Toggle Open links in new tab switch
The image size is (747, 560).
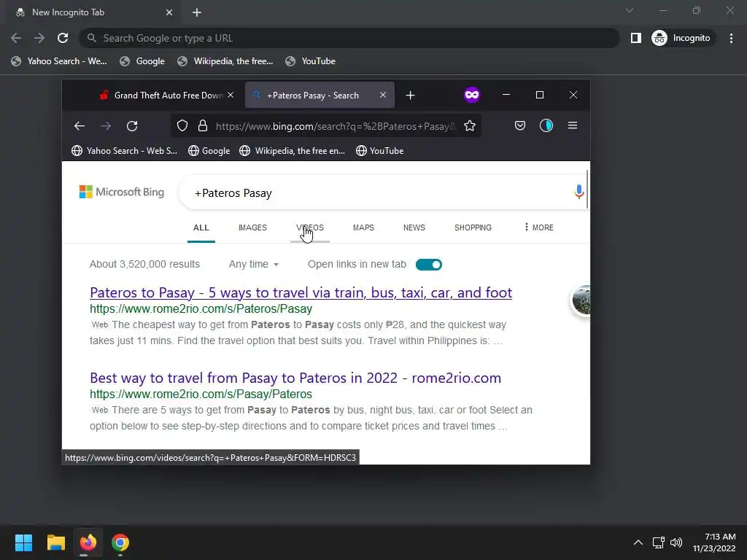(x=429, y=265)
